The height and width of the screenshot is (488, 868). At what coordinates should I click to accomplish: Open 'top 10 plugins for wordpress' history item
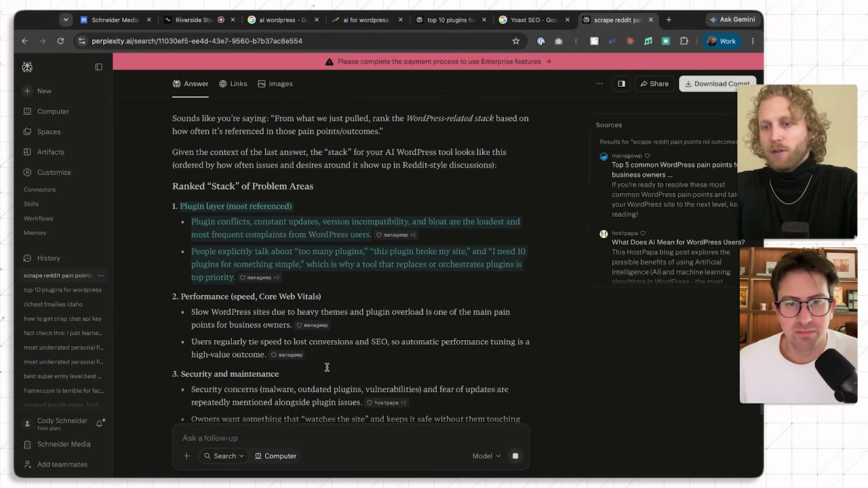point(62,290)
